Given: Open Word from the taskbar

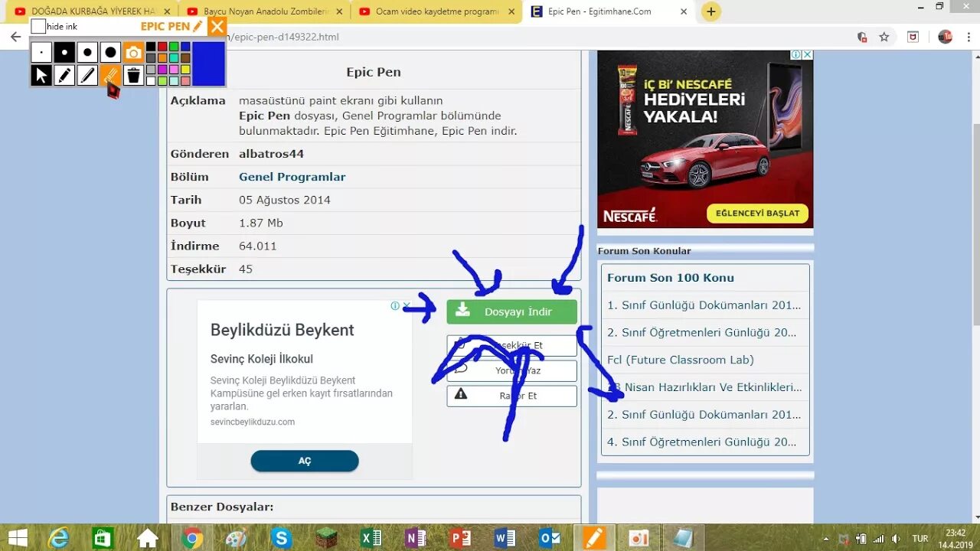Looking at the screenshot, I should point(505,538).
